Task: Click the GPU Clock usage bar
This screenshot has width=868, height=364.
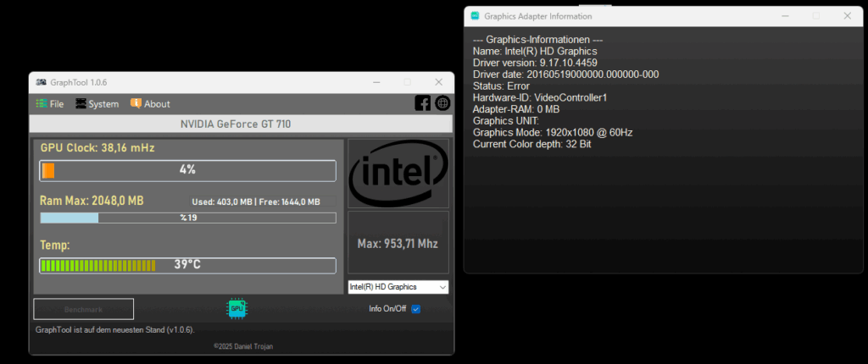Action: [x=187, y=170]
